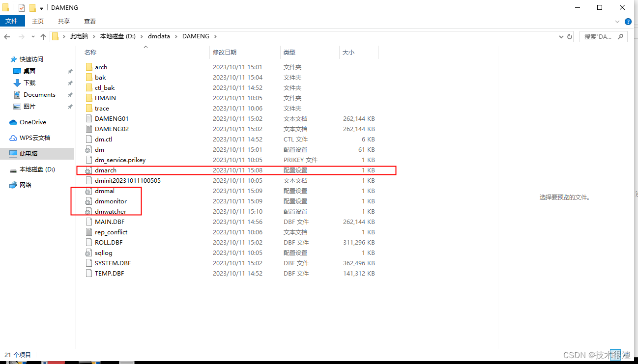Select the dminit20231011100505 file
The width and height of the screenshot is (638, 364).
(x=128, y=180)
